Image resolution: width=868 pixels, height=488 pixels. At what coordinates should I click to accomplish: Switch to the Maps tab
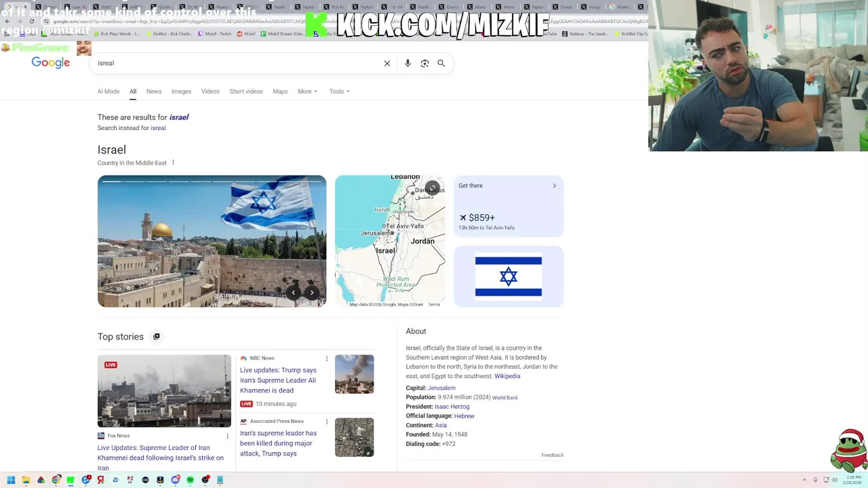[x=280, y=91]
